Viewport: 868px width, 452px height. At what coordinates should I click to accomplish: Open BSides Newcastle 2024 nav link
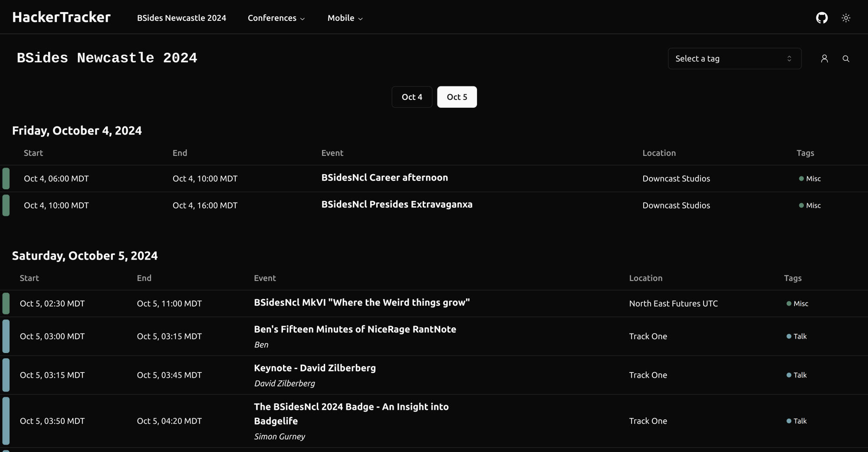coord(181,18)
